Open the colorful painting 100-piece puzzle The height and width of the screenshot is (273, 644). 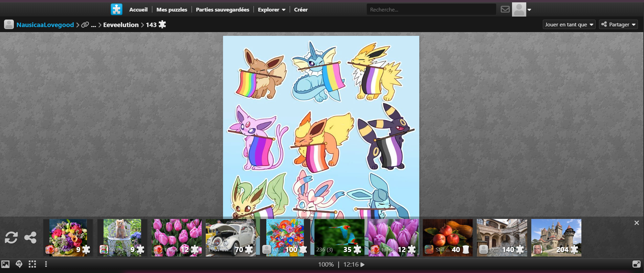pos(285,238)
